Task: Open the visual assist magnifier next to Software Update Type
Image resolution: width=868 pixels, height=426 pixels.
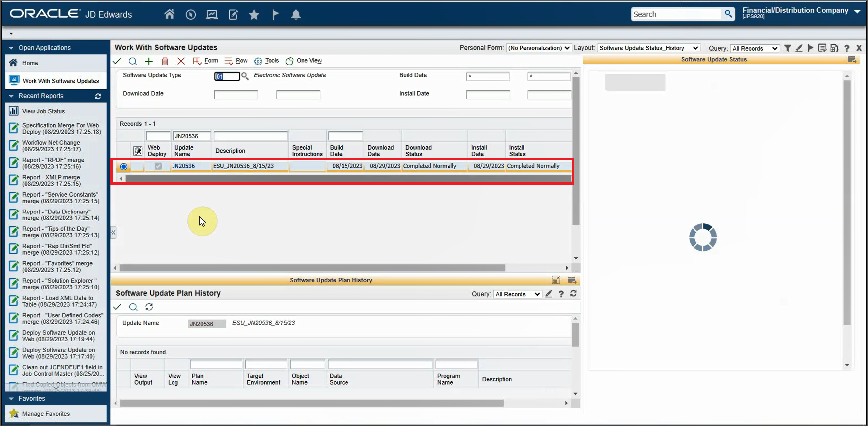Action: (245, 76)
